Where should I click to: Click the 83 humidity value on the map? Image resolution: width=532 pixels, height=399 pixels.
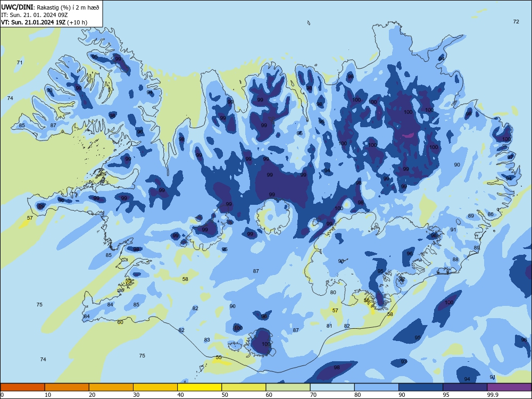[x=207, y=340]
